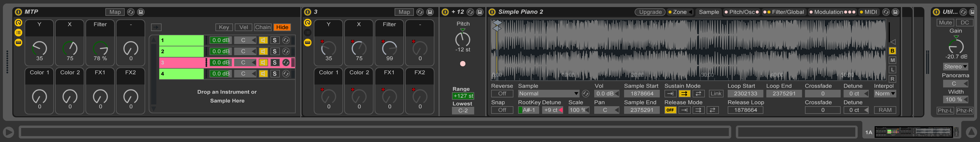Click Mute button in Utility device

click(x=945, y=23)
